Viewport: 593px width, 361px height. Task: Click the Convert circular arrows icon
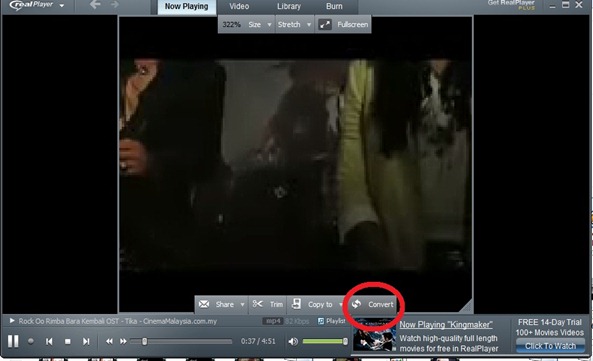tap(356, 304)
